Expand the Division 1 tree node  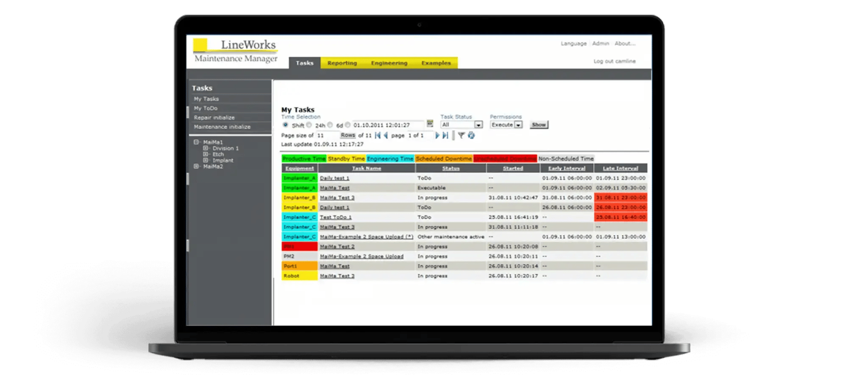point(206,148)
